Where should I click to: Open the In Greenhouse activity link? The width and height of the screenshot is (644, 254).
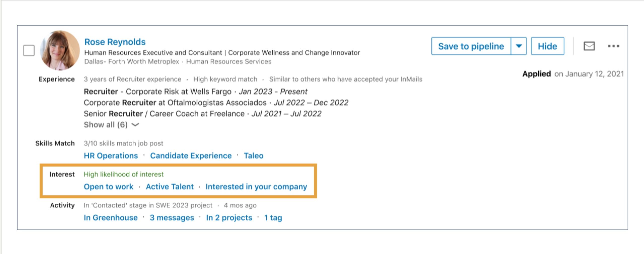[110, 217]
